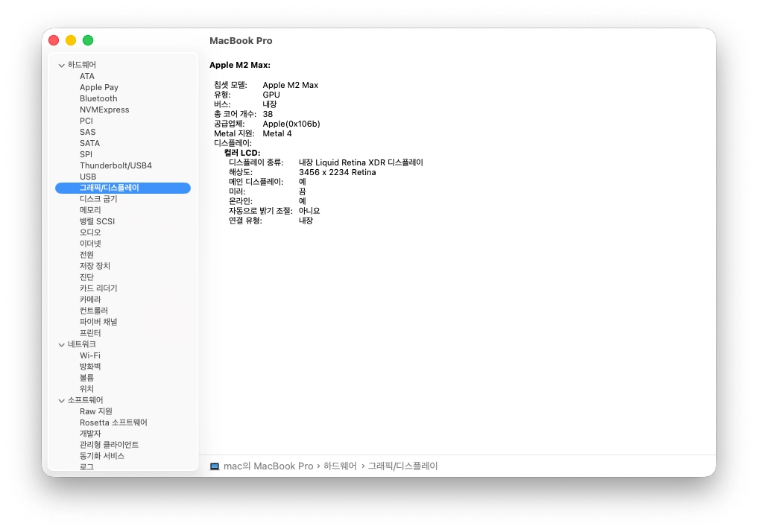Open 관리형 클라이언트 entry
This screenshot has height=532, width=758.
pos(109,445)
